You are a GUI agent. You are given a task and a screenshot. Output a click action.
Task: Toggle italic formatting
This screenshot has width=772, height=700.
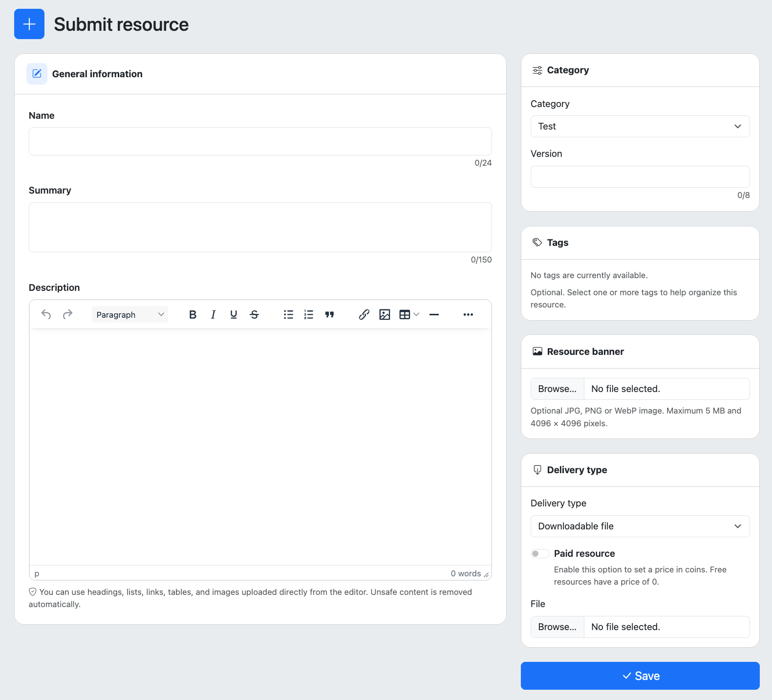point(213,314)
